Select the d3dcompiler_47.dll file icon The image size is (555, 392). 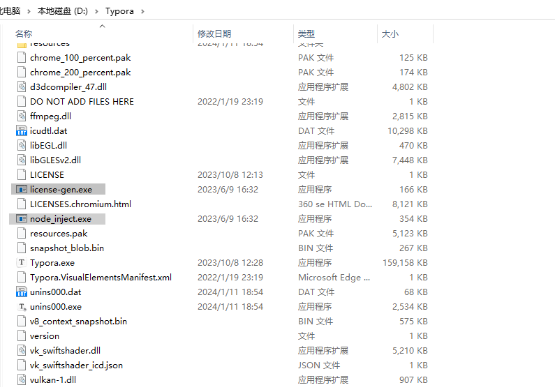tap(22, 86)
